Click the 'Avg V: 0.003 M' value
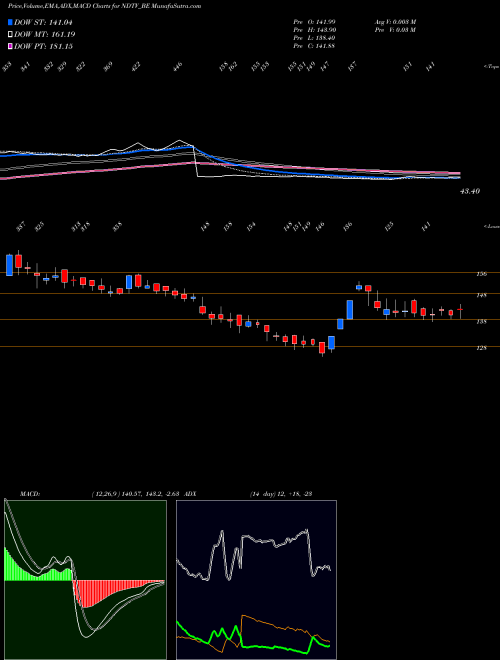This screenshot has width=500, height=660. click(x=395, y=22)
